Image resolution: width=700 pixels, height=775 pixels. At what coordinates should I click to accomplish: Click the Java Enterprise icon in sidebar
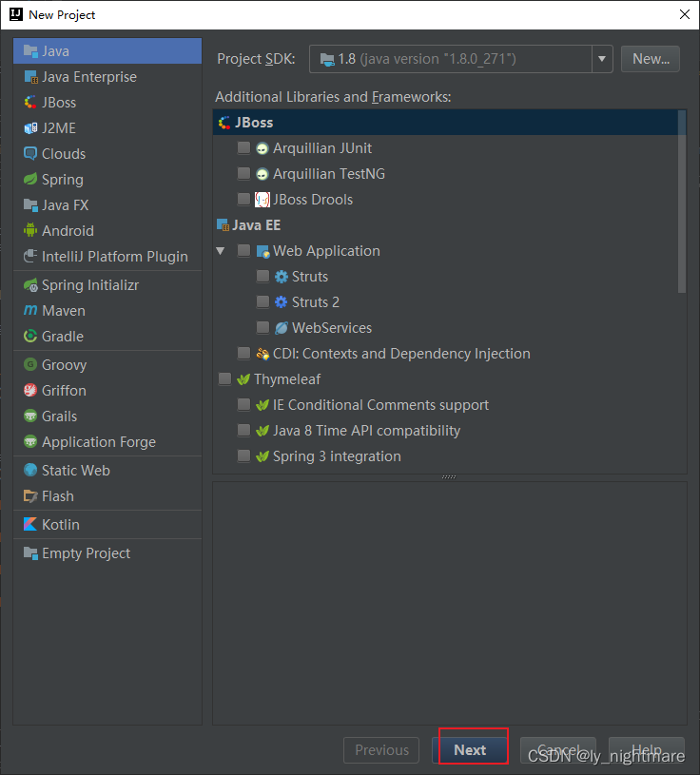(30, 77)
